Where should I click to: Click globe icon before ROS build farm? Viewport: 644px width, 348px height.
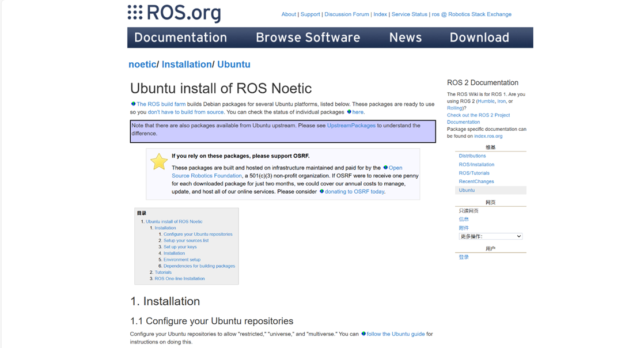point(133,104)
